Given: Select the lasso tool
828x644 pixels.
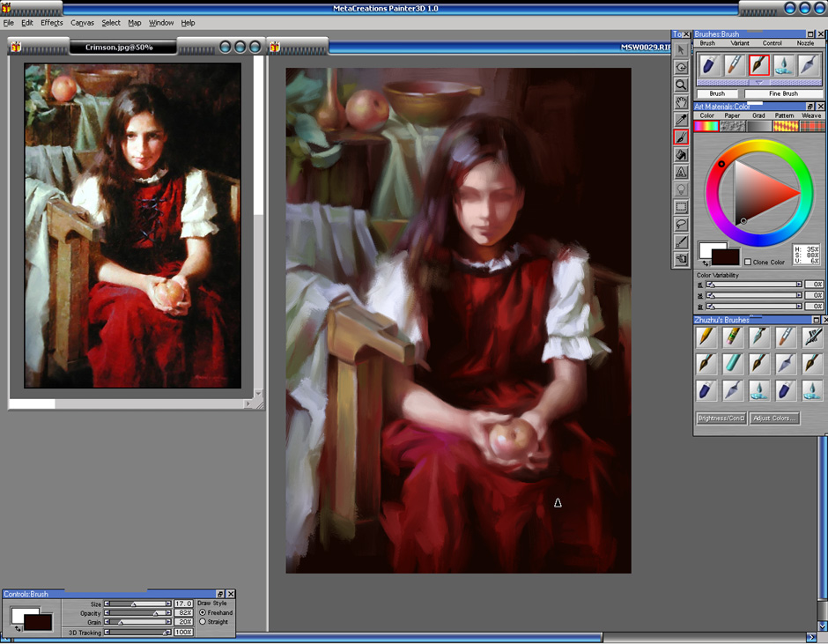Looking at the screenshot, I should pos(681,224).
